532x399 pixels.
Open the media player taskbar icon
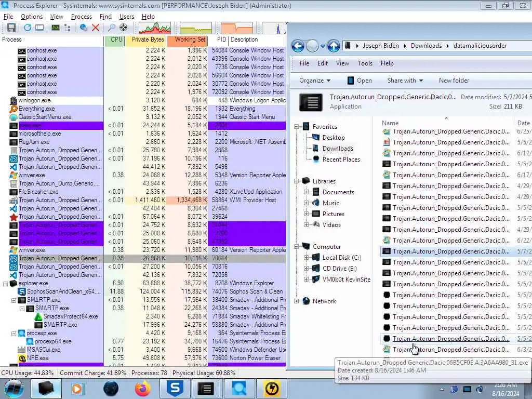77,389
